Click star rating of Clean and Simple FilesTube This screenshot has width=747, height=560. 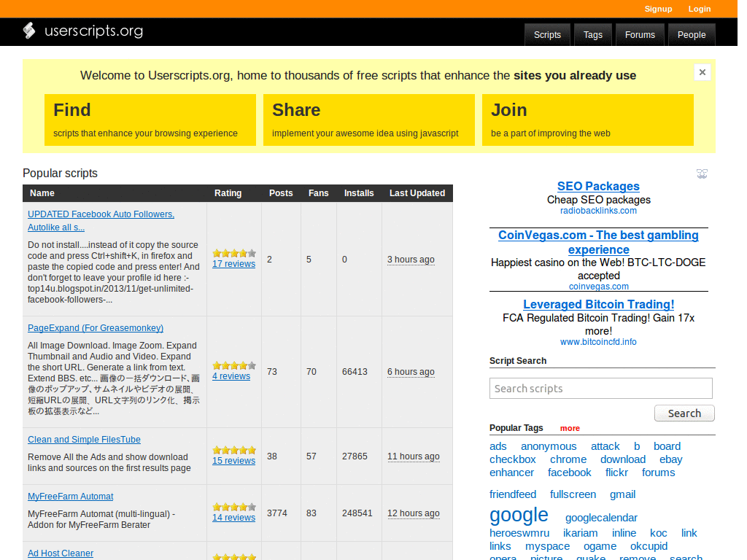point(234,450)
